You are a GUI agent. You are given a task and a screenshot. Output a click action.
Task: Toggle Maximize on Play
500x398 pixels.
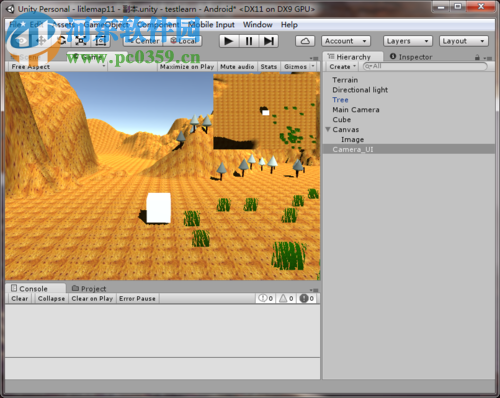coord(187,67)
